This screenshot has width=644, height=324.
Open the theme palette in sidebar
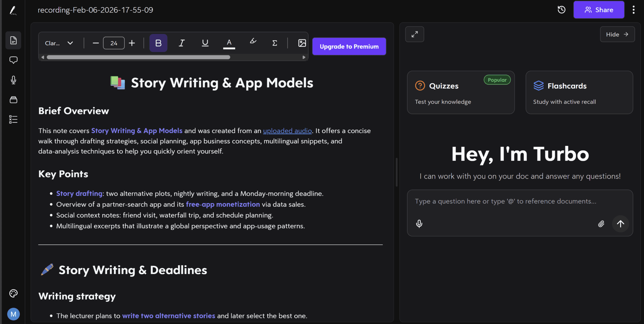tap(13, 293)
